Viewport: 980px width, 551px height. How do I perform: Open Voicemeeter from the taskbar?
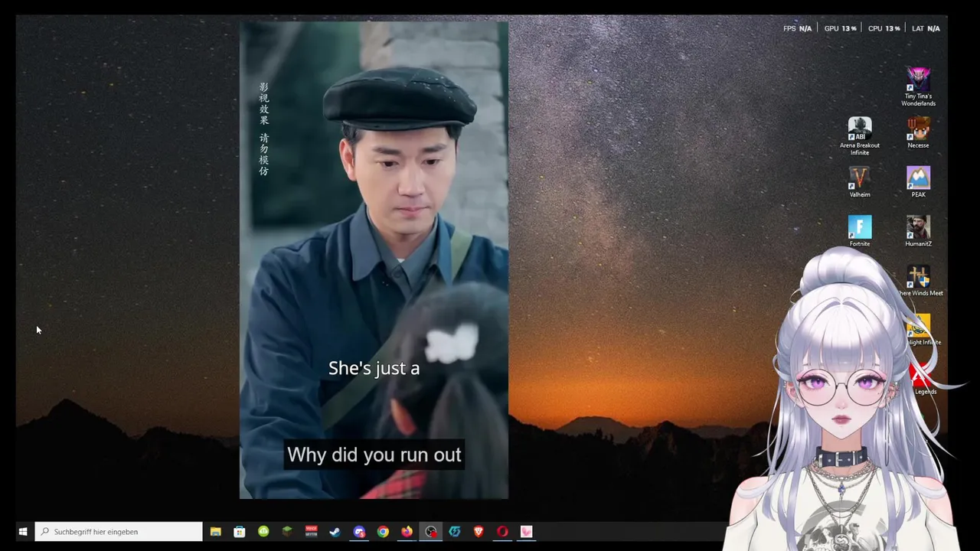pyautogui.click(x=311, y=531)
